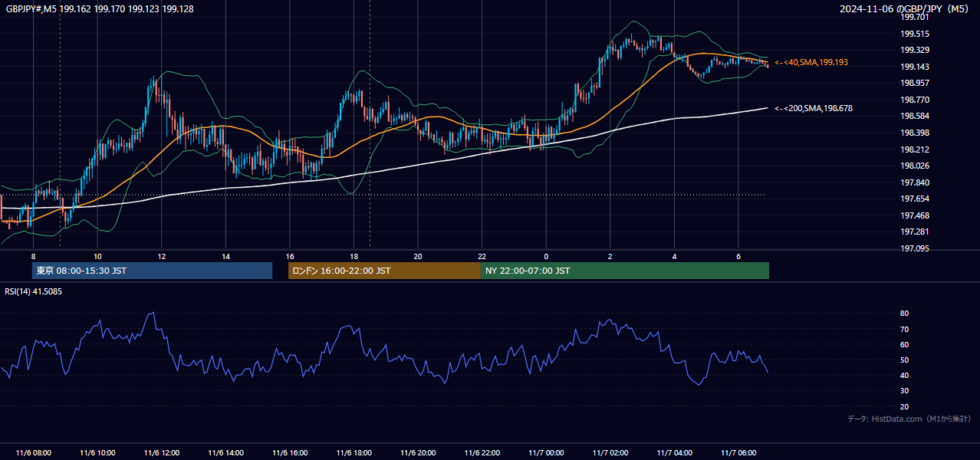Click price axis value 199.329
This screenshot has width=980, height=460.
click(915, 50)
